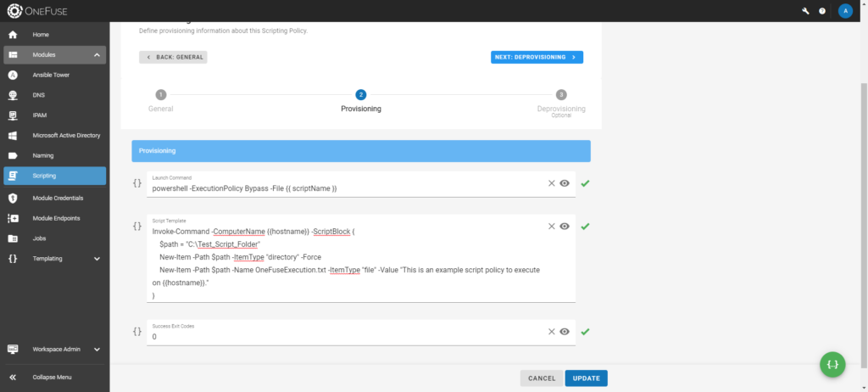The image size is (868, 392).
Task: Collapse the Modules section chevron
Action: click(x=97, y=55)
